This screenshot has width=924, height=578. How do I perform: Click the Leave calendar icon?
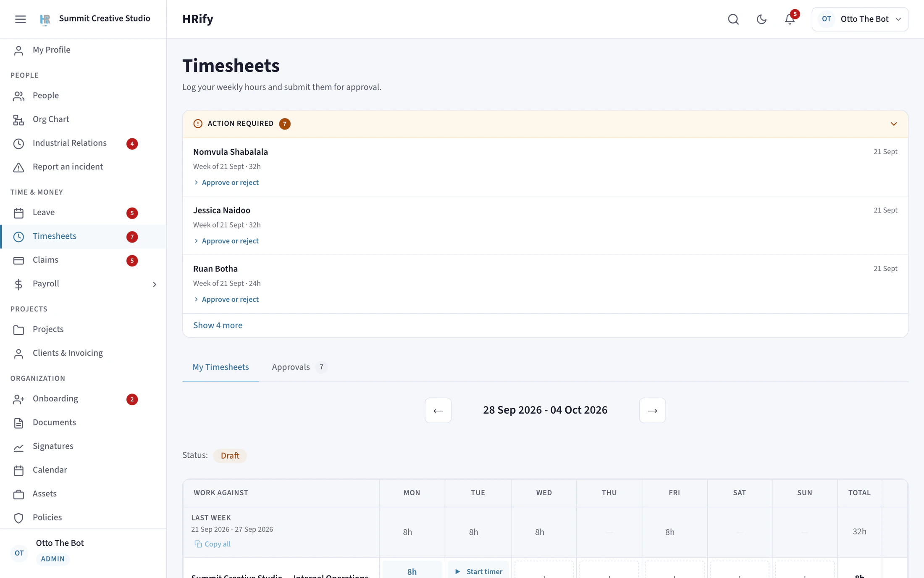pyautogui.click(x=18, y=213)
